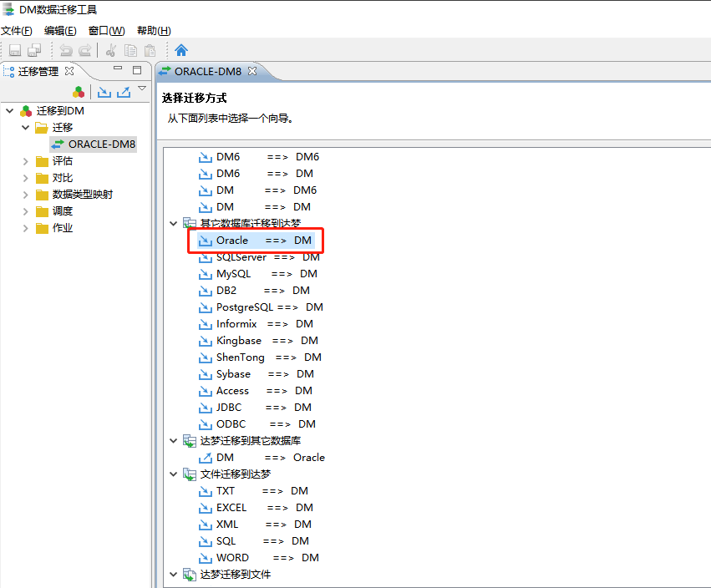The width and height of the screenshot is (711, 588).
Task: Select ORACLE-DM8 in the migration tree
Action: tap(94, 144)
